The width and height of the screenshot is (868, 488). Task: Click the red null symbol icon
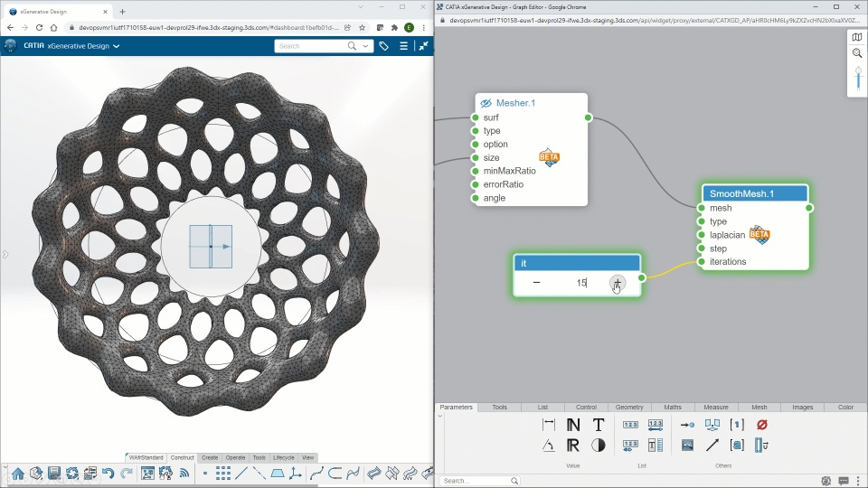tap(761, 425)
